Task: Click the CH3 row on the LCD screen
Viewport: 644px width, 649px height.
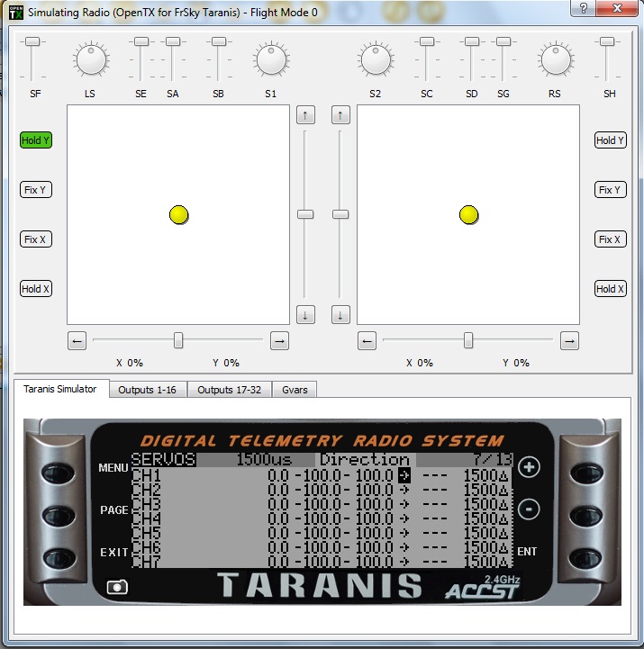Action: click(322, 505)
